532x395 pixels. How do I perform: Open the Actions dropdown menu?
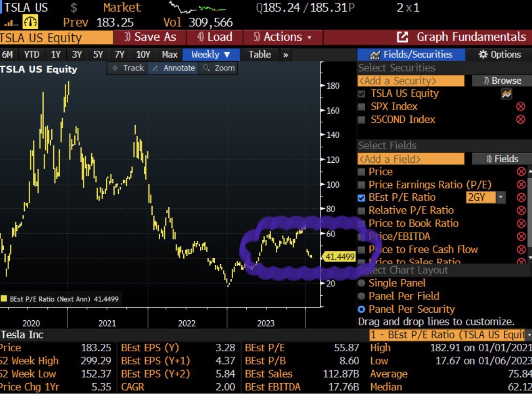pos(282,37)
